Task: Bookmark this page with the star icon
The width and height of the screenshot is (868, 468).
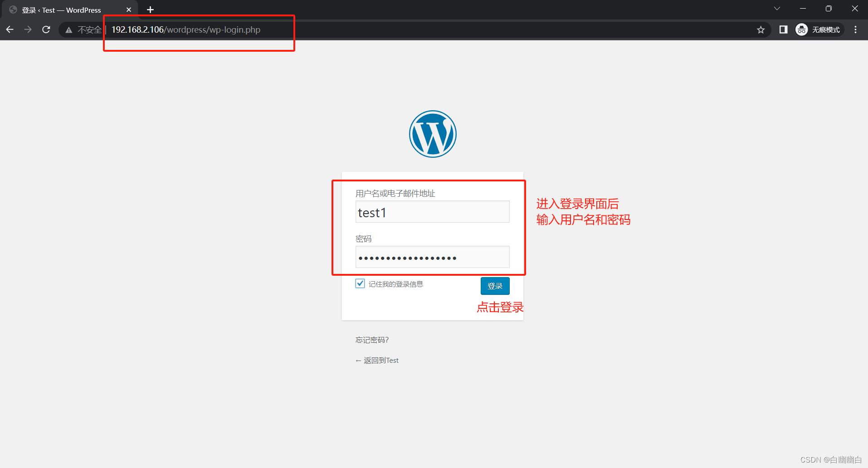Action: (x=761, y=30)
